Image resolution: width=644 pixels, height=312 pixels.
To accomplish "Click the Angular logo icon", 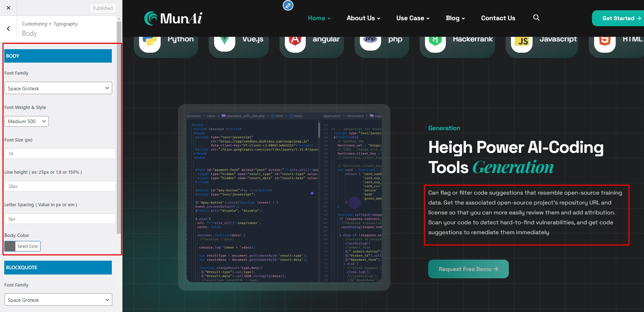I will [x=295, y=42].
